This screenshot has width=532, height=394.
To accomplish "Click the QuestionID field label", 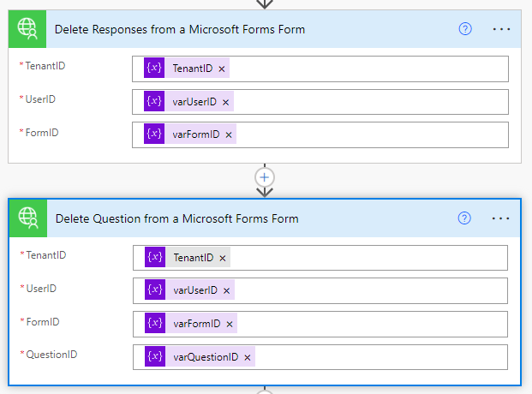I will click(51, 355).
